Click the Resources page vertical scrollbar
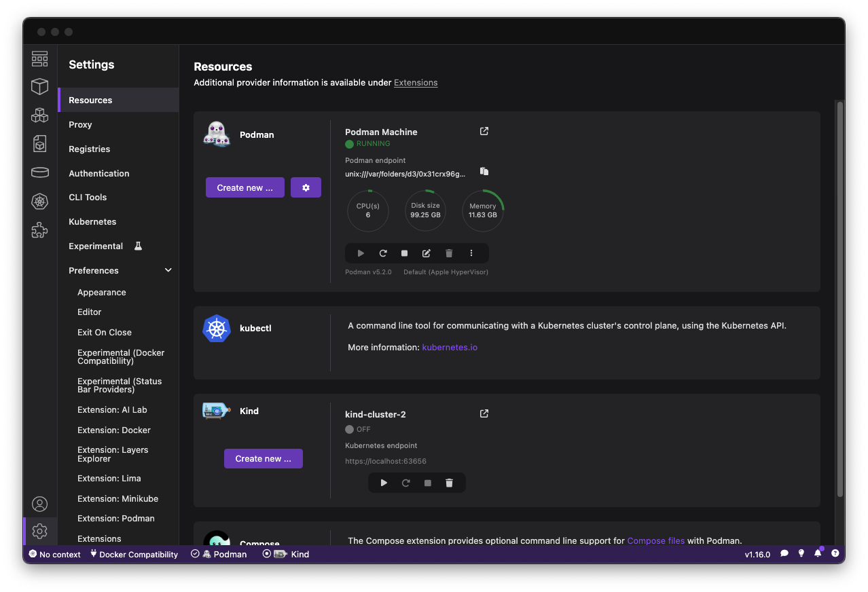Image resolution: width=868 pixels, height=592 pixels. [840, 299]
